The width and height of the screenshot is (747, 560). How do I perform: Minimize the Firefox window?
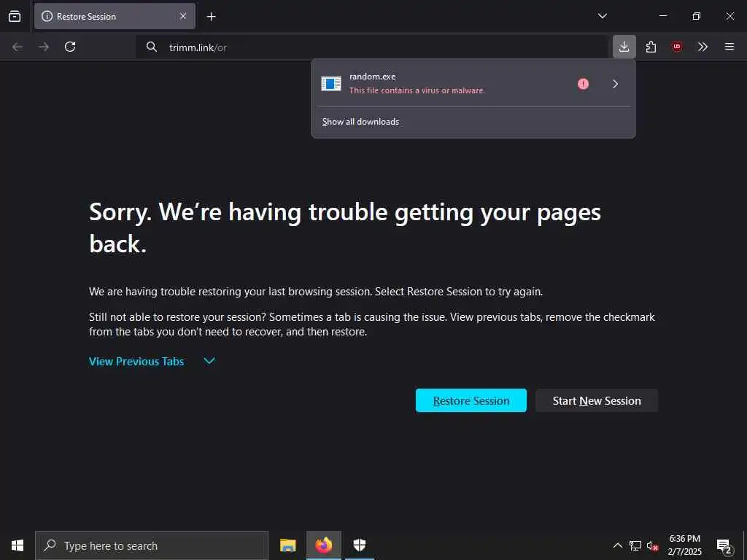coord(662,16)
